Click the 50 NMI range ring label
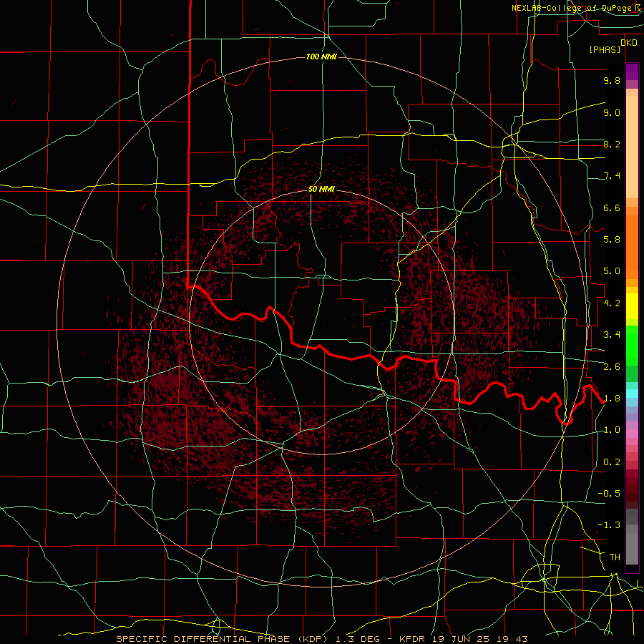 coord(321,189)
